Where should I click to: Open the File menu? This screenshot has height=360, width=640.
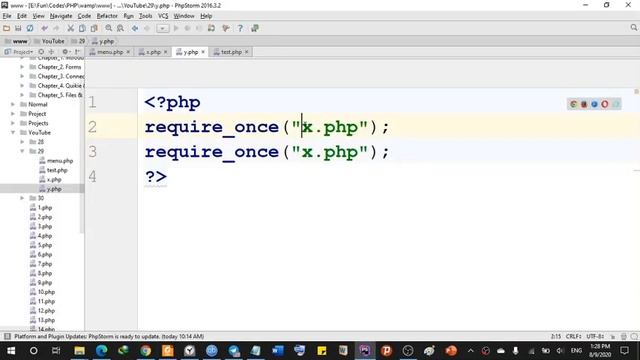7,16
